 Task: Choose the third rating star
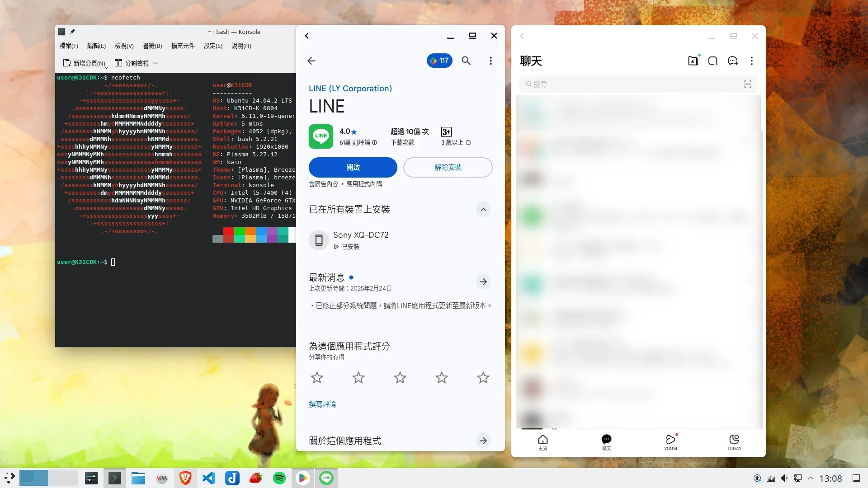(400, 377)
